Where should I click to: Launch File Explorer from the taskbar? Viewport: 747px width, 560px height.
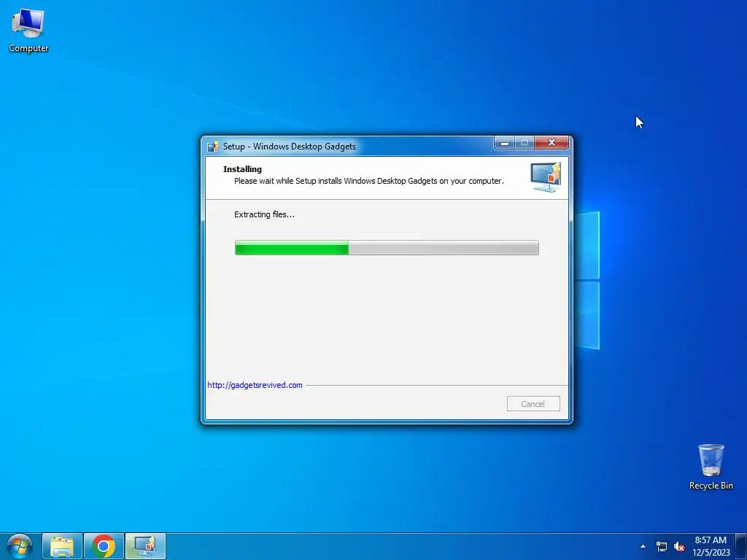tap(63, 546)
